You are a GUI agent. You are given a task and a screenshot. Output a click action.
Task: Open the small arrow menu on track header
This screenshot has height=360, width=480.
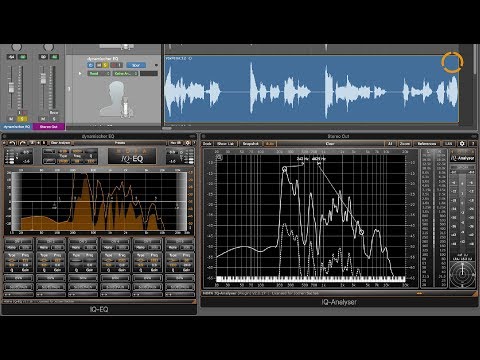[x=156, y=65]
